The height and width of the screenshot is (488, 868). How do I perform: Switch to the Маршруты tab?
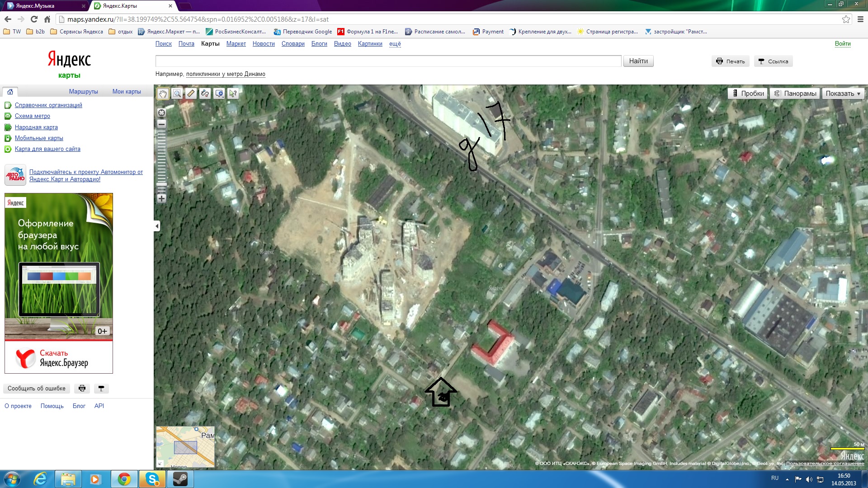click(x=84, y=92)
